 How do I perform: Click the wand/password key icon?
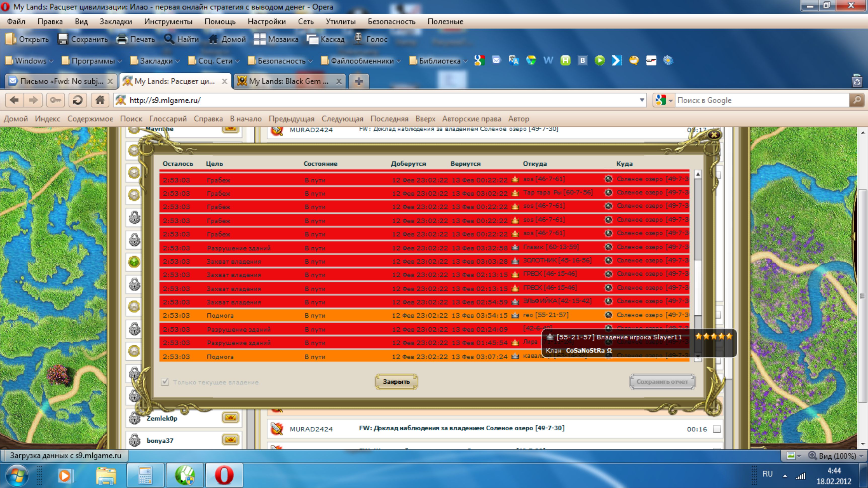pyautogui.click(x=55, y=100)
